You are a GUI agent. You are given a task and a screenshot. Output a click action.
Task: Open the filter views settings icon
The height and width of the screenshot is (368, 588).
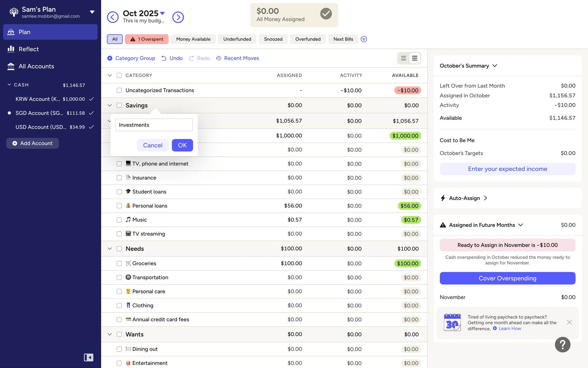coord(364,39)
